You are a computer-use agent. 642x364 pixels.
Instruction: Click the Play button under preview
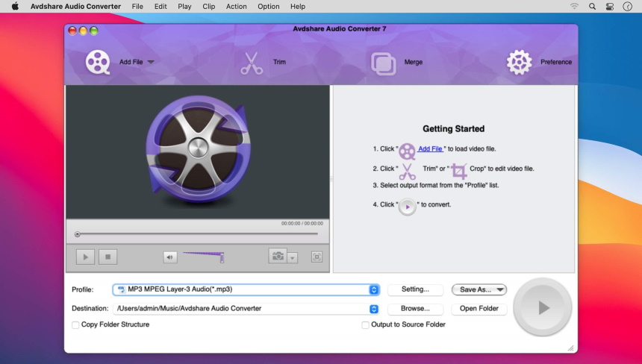86,257
